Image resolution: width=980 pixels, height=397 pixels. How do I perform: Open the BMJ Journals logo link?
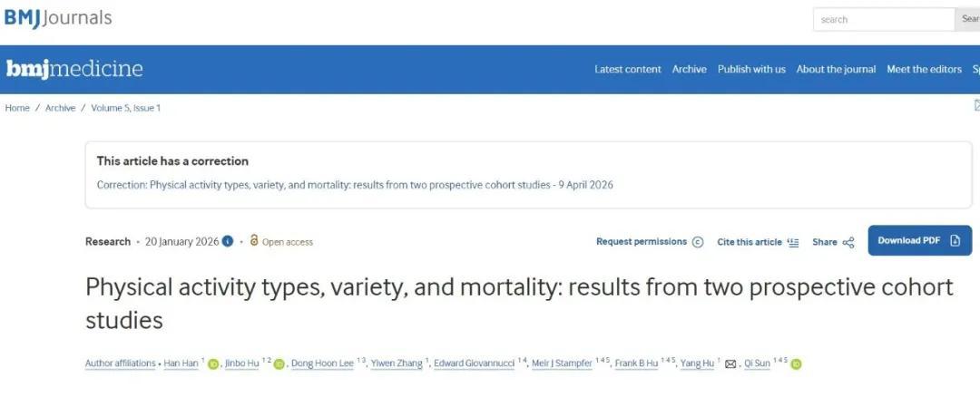58,17
